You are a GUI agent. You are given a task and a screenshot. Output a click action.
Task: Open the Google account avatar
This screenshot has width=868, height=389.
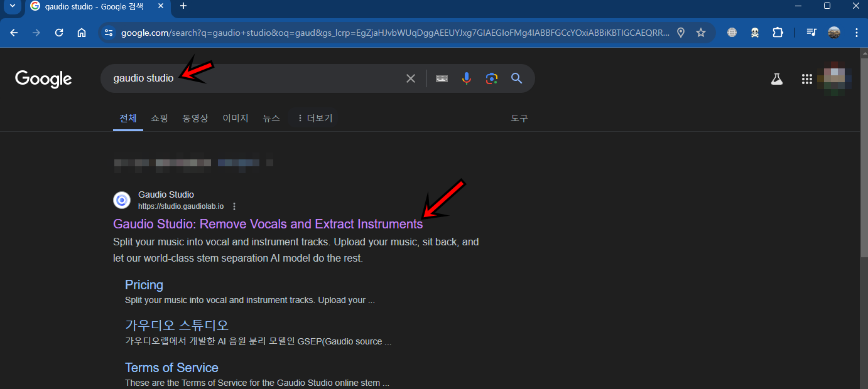835,78
